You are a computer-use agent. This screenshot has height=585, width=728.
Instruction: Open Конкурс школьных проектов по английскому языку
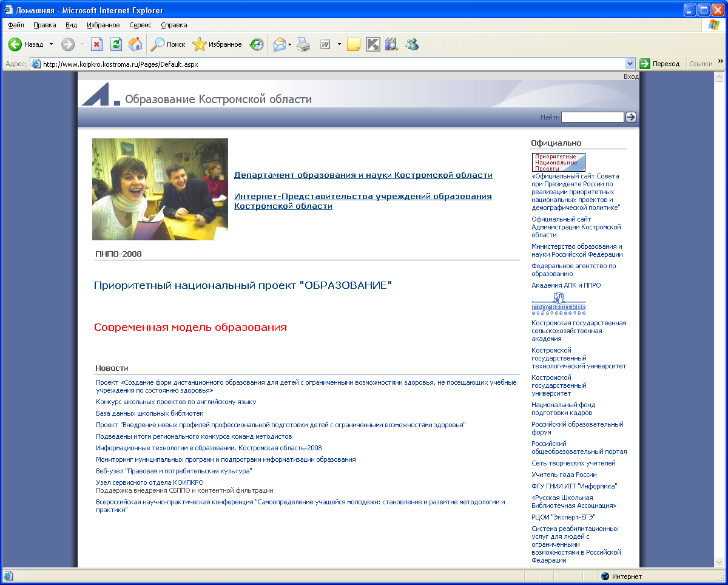(176, 402)
